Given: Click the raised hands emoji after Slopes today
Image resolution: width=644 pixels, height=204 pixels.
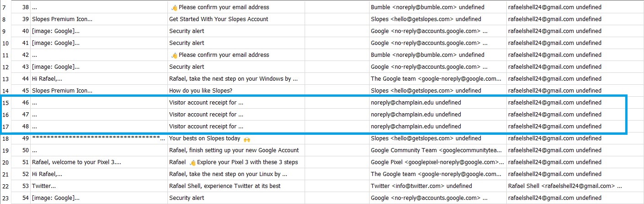Looking at the screenshot, I should [x=247, y=138].
